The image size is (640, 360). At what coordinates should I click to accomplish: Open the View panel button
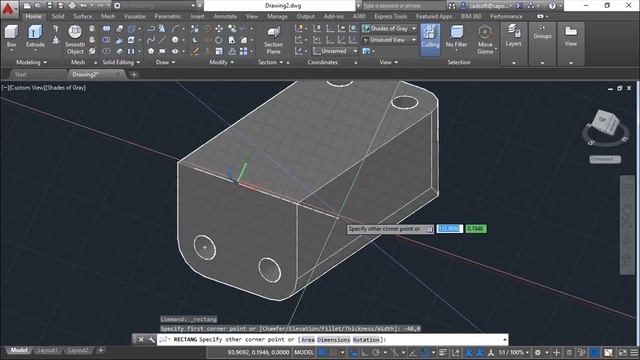click(571, 36)
